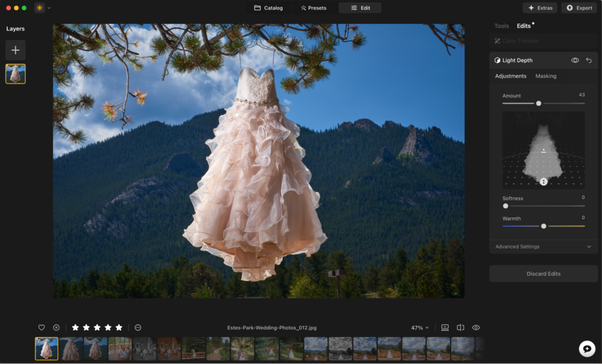The width and height of the screenshot is (602, 364).
Task: Click the Amount slider handle
Action: tap(539, 104)
